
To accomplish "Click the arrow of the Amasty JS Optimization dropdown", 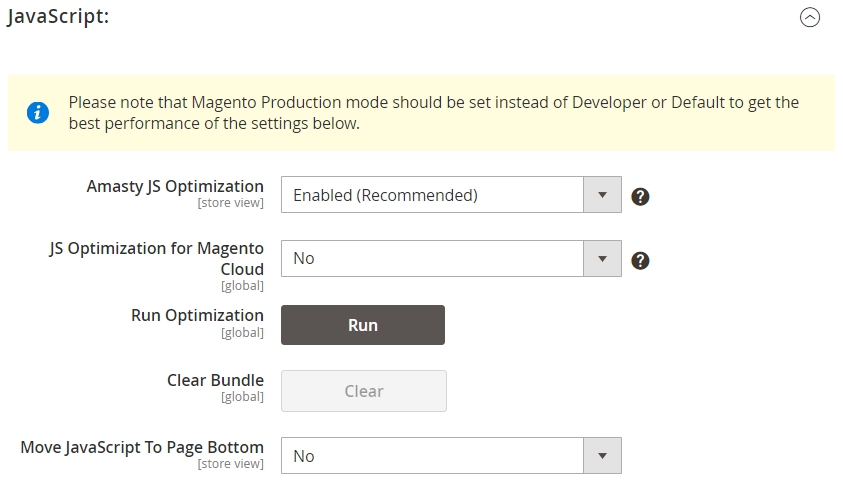I will [603, 195].
